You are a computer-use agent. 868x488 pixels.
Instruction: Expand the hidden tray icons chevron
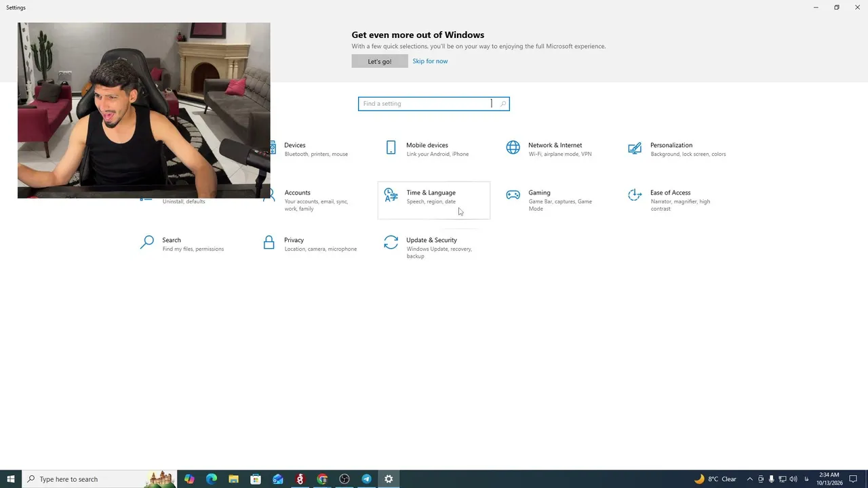[750, 479]
